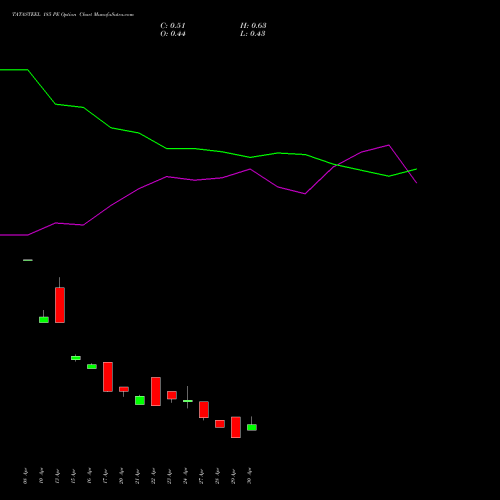Select the green candle on 21 Apr

[x=140, y=400]
